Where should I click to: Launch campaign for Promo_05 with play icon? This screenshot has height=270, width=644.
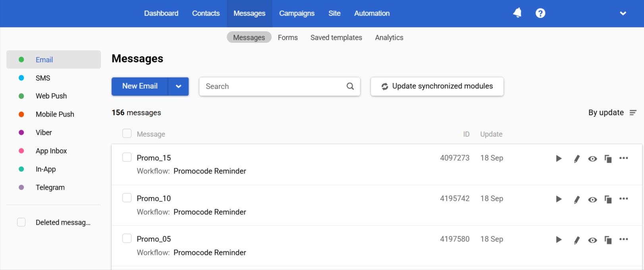(559, 239)
